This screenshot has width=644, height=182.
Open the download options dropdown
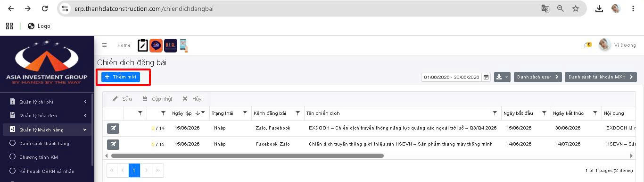click(502, 77)
